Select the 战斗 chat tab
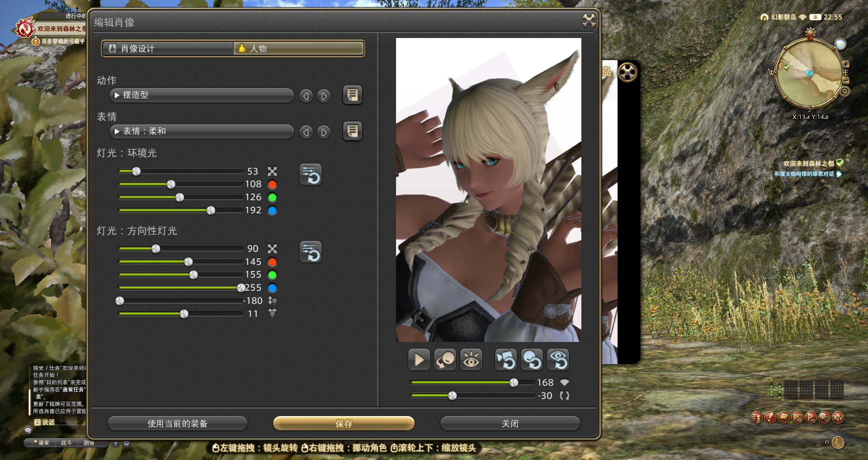 click(x=66, y=443)
